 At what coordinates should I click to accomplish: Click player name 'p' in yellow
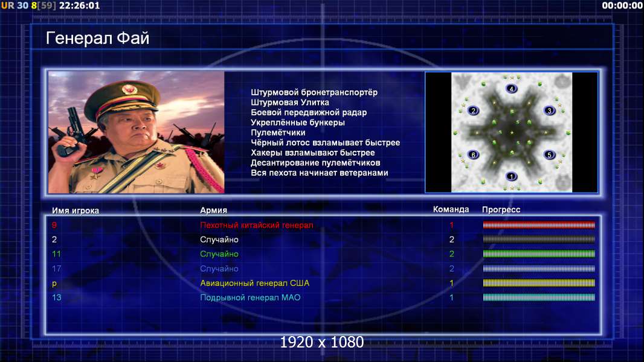[54, 284]
